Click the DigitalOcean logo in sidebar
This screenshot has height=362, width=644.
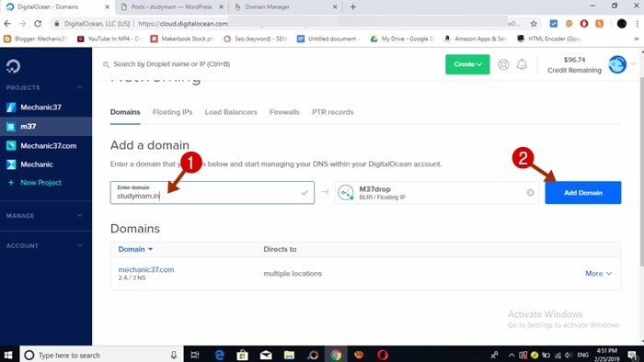pyautogui.click(x=13, y=66)
